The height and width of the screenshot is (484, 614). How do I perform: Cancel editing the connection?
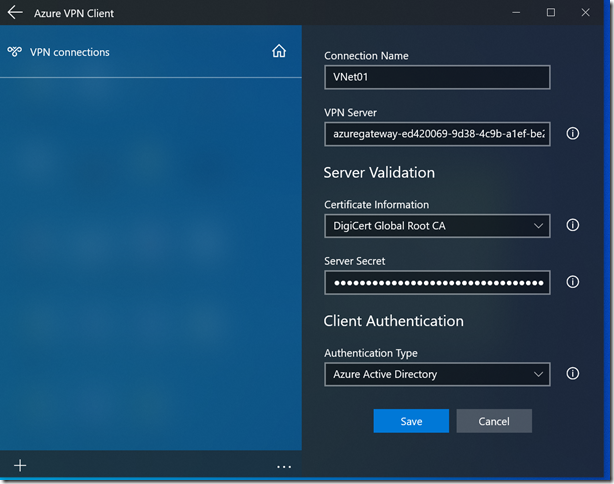494,421
